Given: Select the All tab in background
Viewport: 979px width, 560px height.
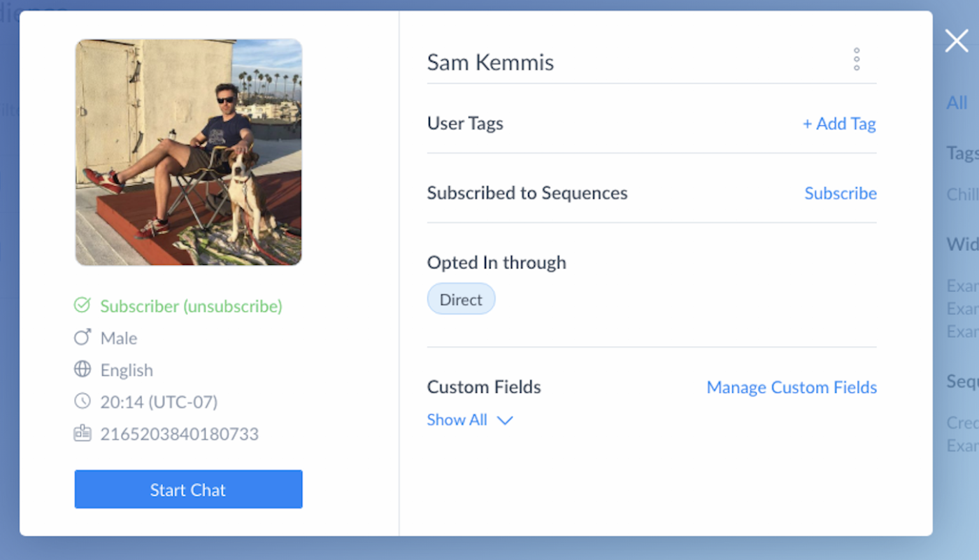Looking at the screenshot, I should (x=957, y=103).
